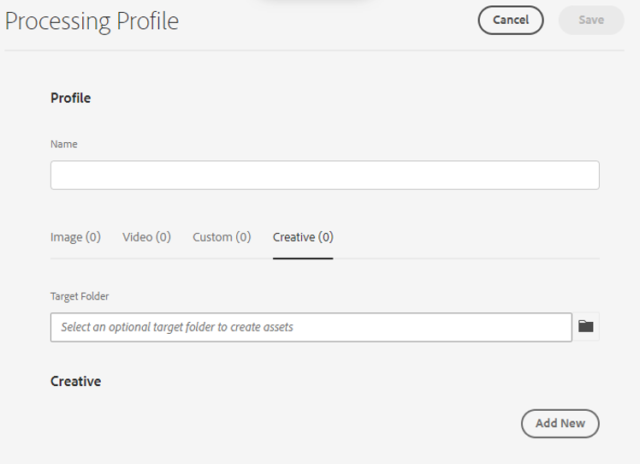Cancel the processing profile creation
Image resolution: width=640 pixels, height=464 pixels.
[510, 20]
